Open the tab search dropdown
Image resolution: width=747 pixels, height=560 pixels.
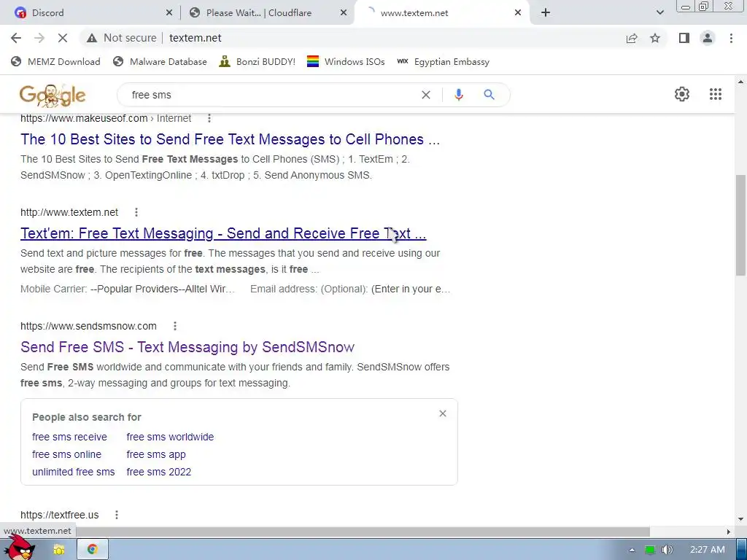point(659,13)
